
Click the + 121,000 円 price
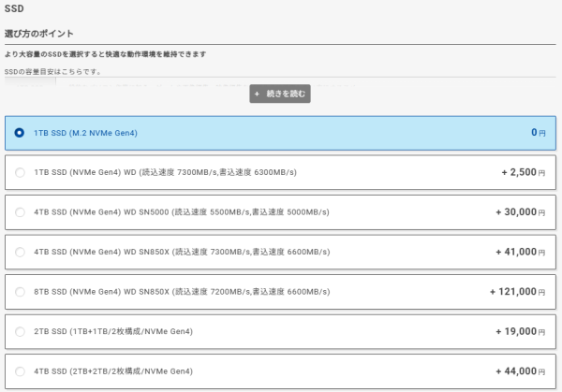click(x=518, y=292)
